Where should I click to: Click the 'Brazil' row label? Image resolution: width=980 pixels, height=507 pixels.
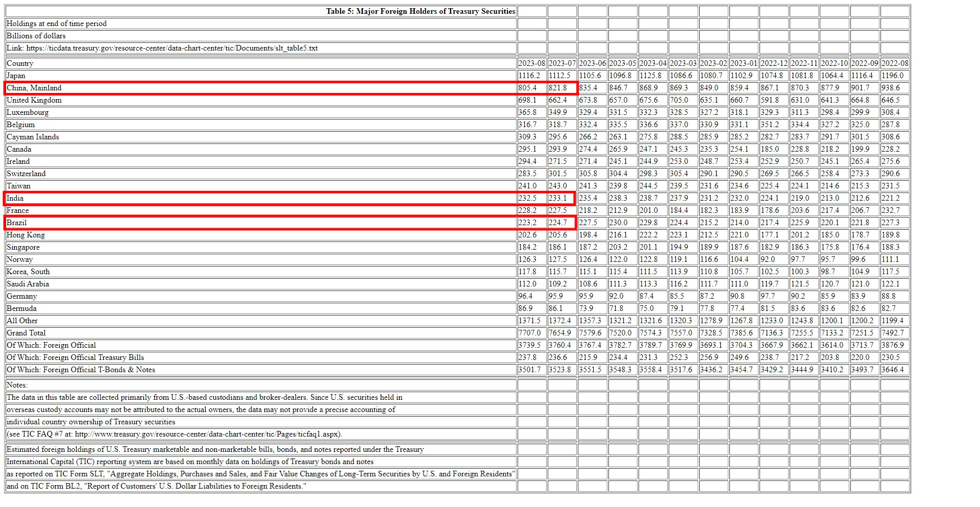tap(261, 223)
